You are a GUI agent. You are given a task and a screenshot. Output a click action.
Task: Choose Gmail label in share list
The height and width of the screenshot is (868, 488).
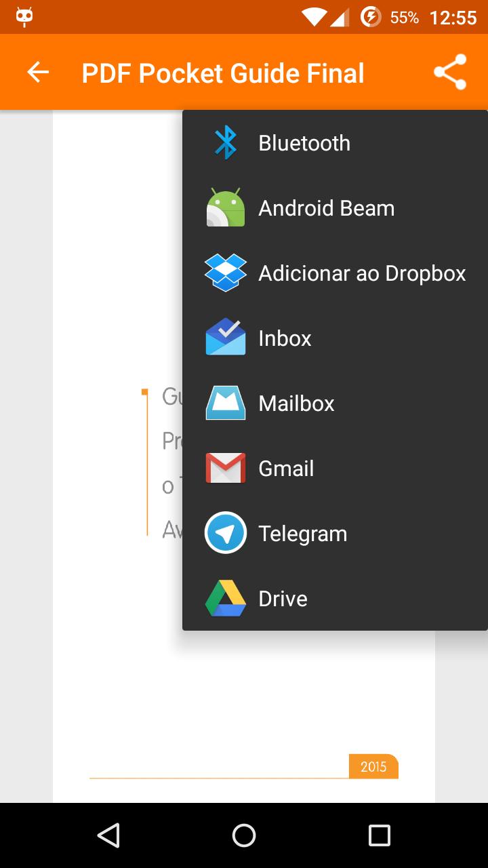(x=286, y=469)
